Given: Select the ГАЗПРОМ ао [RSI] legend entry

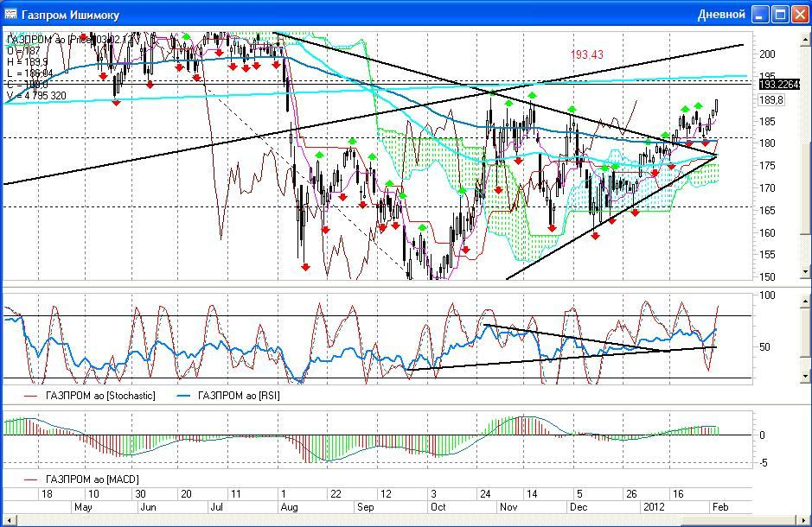Looking at the screenshot, I should (x=239, y=396).
